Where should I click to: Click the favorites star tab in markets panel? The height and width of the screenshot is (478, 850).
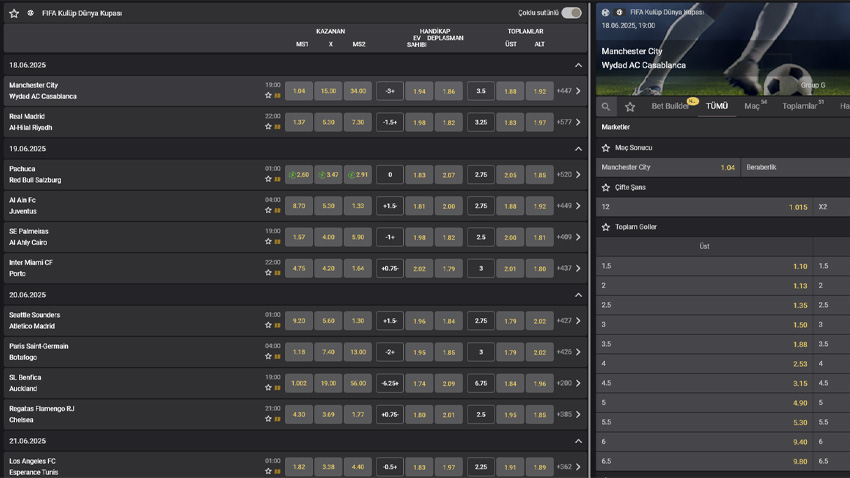coord(630,107)
